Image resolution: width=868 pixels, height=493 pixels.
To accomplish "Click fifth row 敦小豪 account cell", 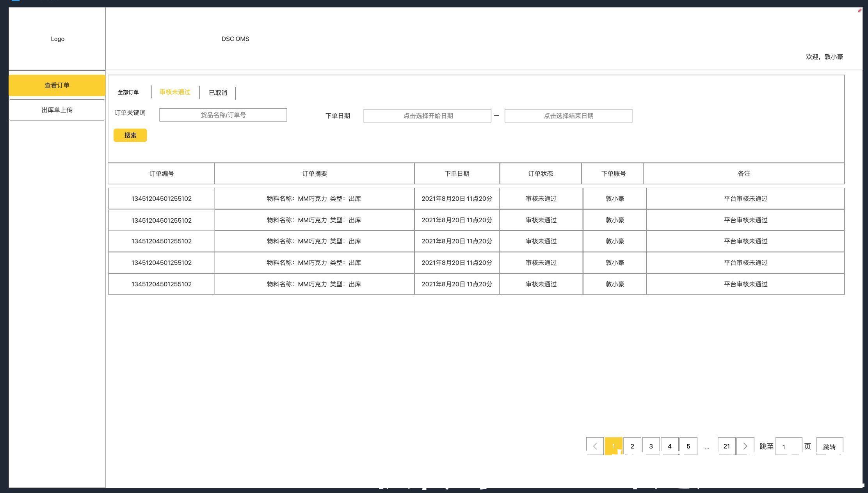I will tap(615, 284).
